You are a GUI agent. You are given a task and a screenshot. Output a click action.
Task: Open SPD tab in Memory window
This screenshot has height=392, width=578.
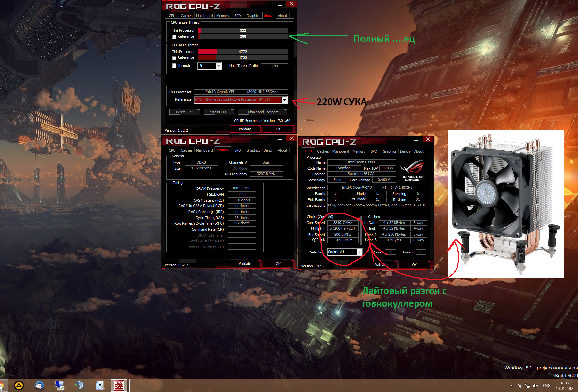[238, 150]
